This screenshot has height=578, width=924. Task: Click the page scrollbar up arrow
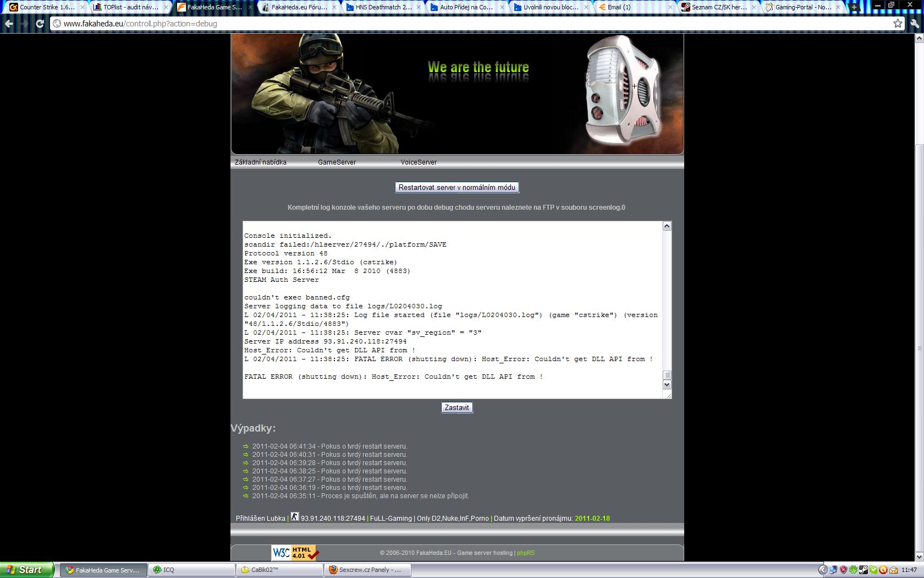click(x=919, y=39)
